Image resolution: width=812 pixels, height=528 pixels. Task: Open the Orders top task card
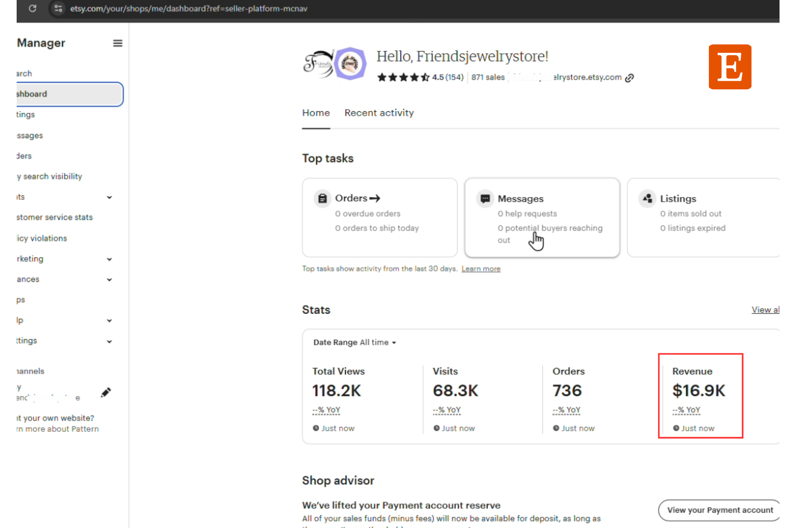click(x=380, y=217)
